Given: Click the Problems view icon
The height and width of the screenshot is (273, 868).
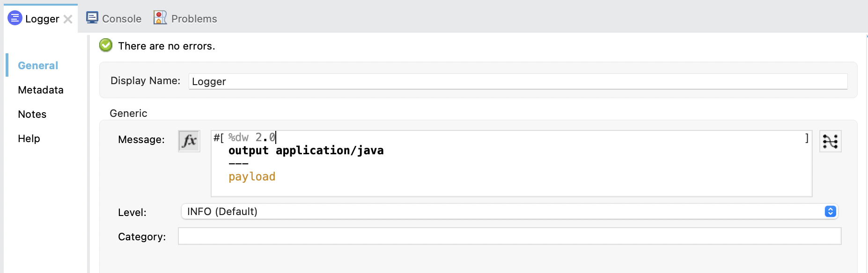Looking at the screenshot, I should click(160, 17).
